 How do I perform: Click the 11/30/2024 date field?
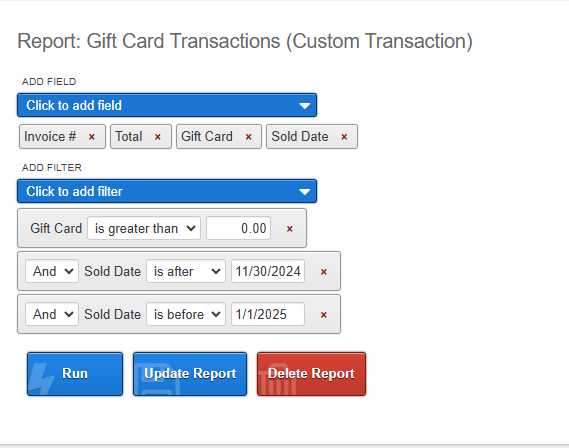click(268, 271)
